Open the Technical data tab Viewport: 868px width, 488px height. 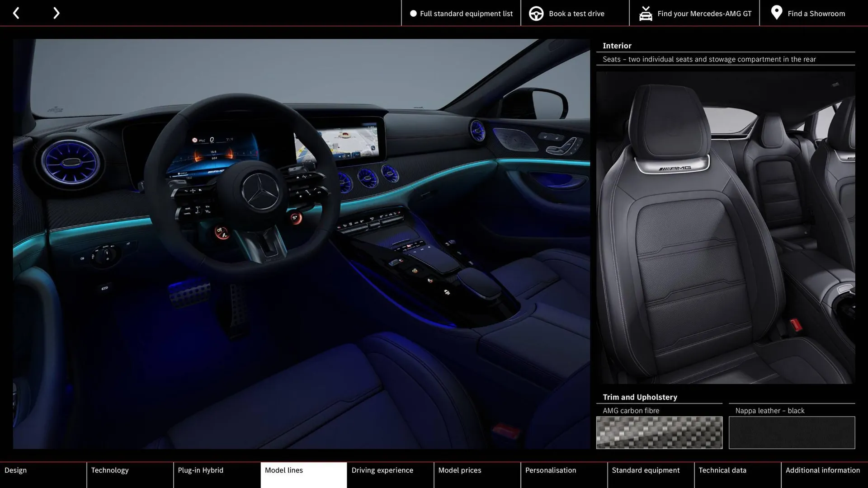pyautogui.click(x=722, y=470)
